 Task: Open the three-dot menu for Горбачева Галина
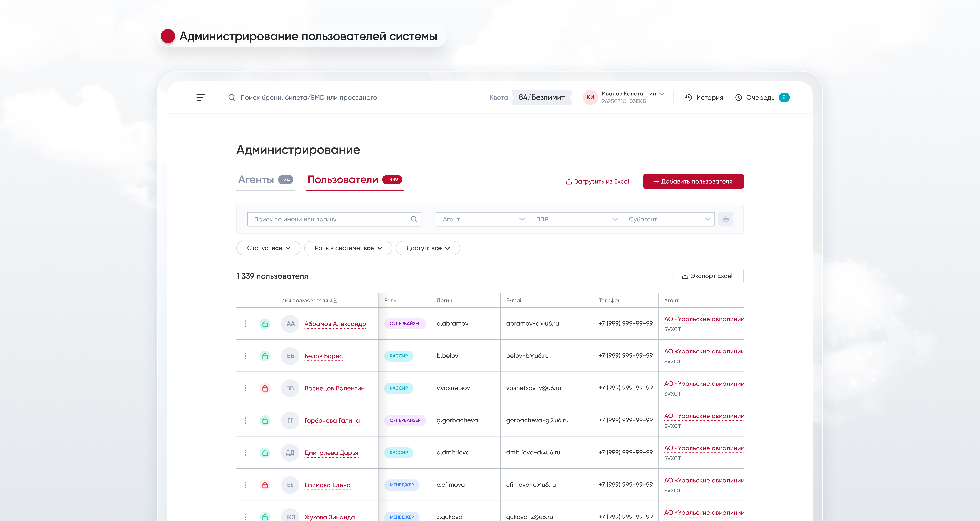[x=245, y=420]
